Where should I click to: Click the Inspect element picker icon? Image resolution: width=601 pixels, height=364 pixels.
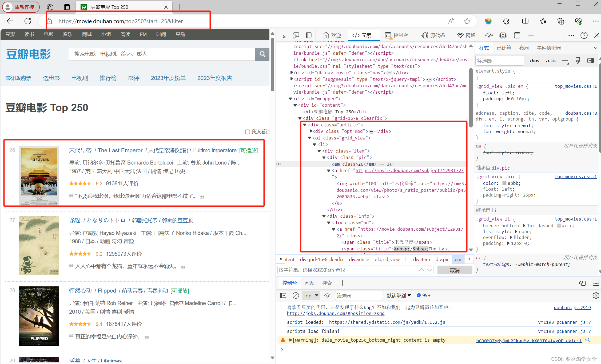283,35
